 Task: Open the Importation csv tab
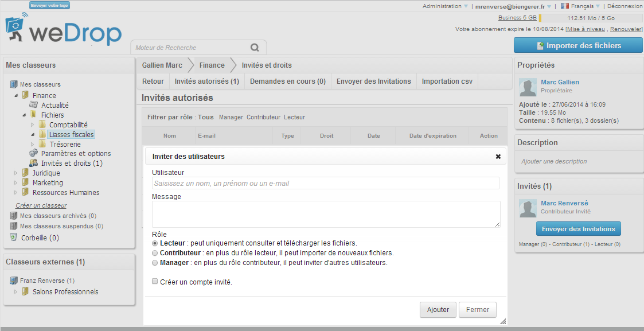click(447, 81)
